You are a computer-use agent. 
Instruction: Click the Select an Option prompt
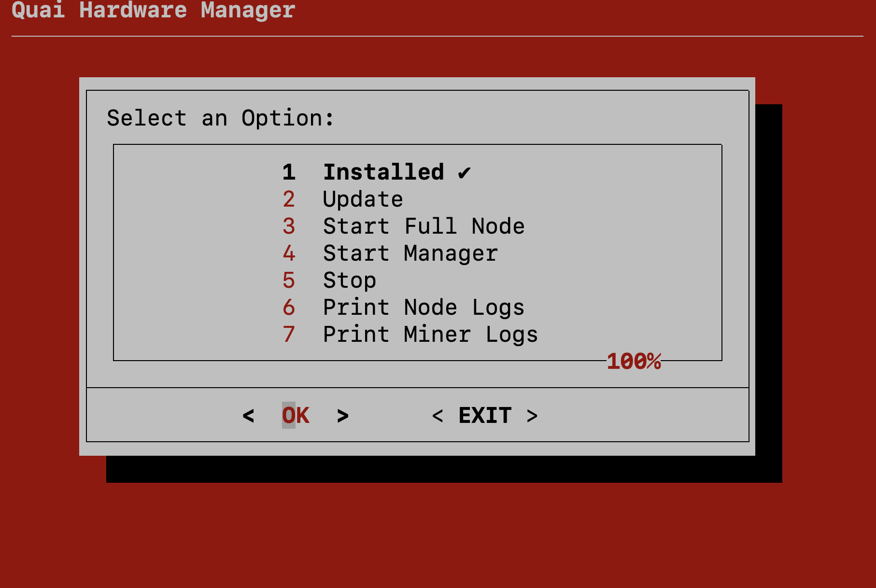pos(220,118)
